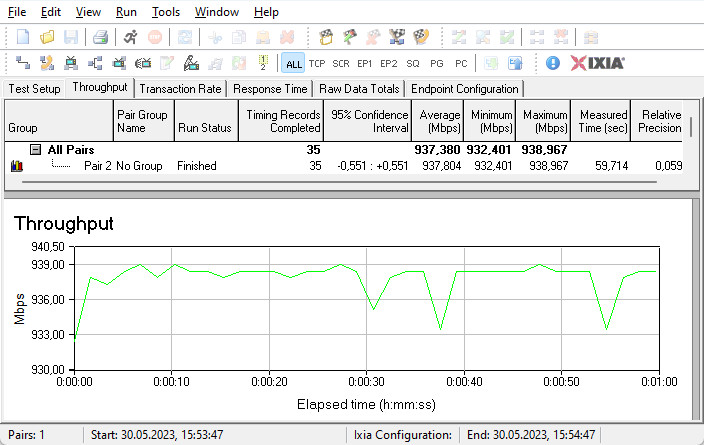Add a multicast group with branching nodes icon
This screenshot has width=704, height=445.
tap(95, 63)
